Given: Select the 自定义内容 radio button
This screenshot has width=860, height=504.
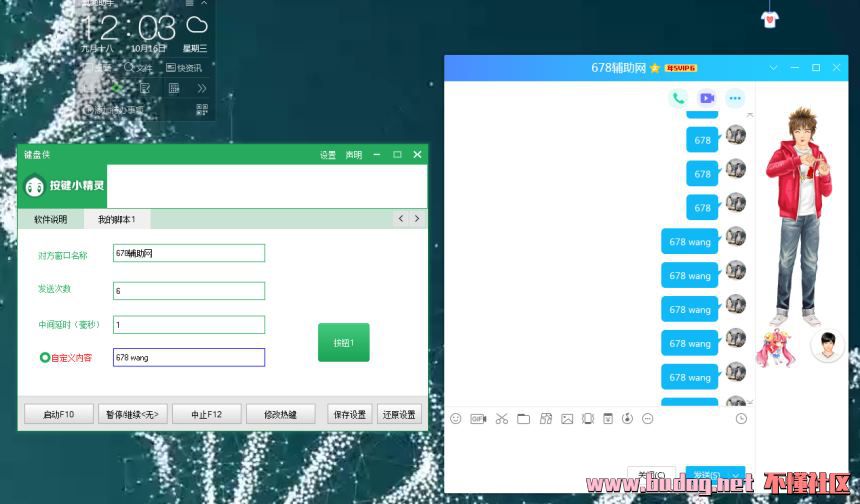Looking at the screenshot, I should (x=45, y=357).
